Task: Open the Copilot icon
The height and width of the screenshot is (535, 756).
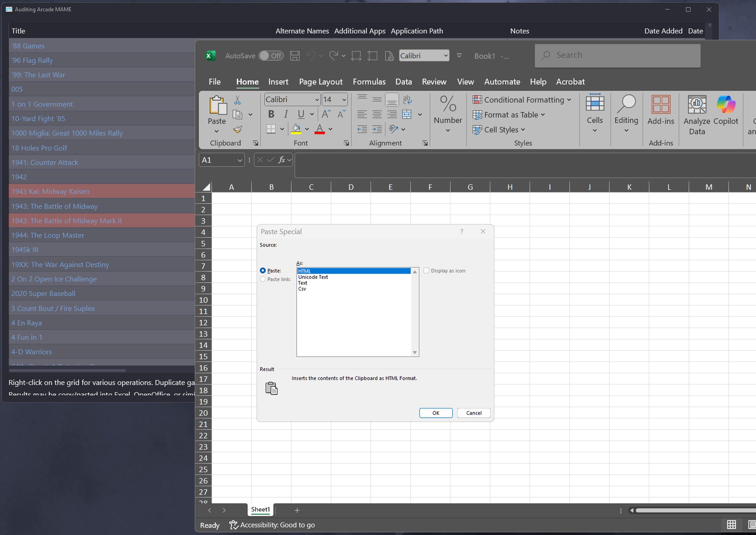Action: [726, 104]
